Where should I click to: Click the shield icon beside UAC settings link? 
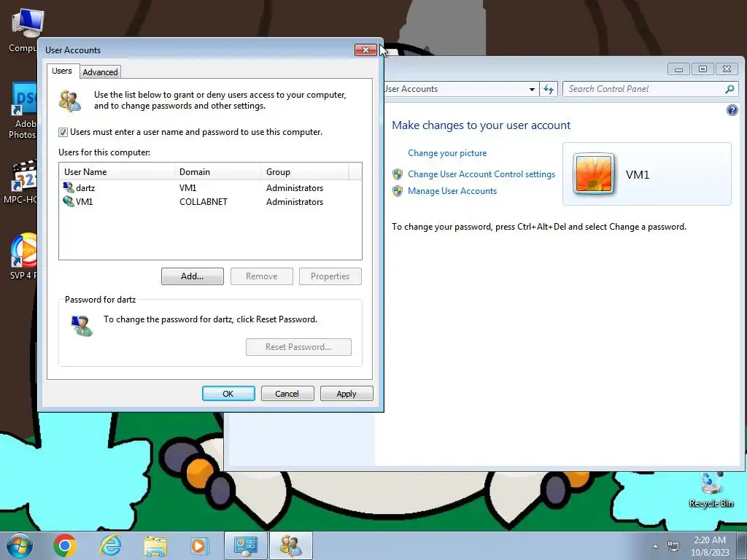[x=398, y=174]
